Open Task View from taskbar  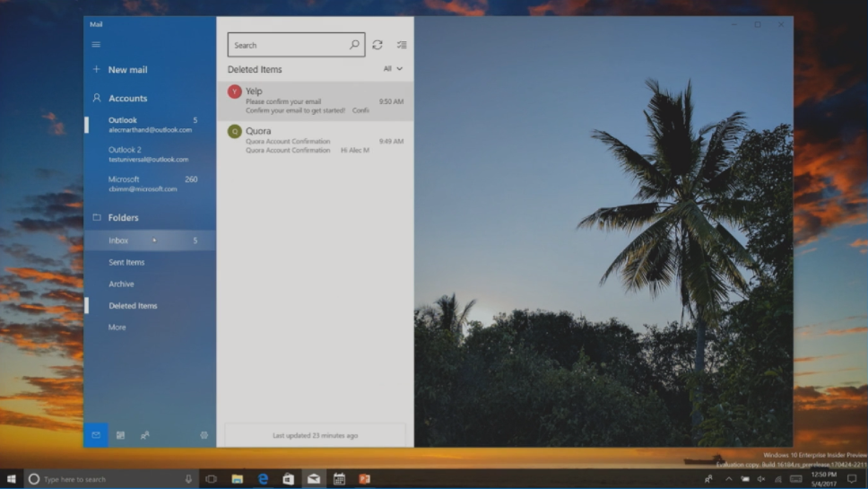[x=211, y=479]
